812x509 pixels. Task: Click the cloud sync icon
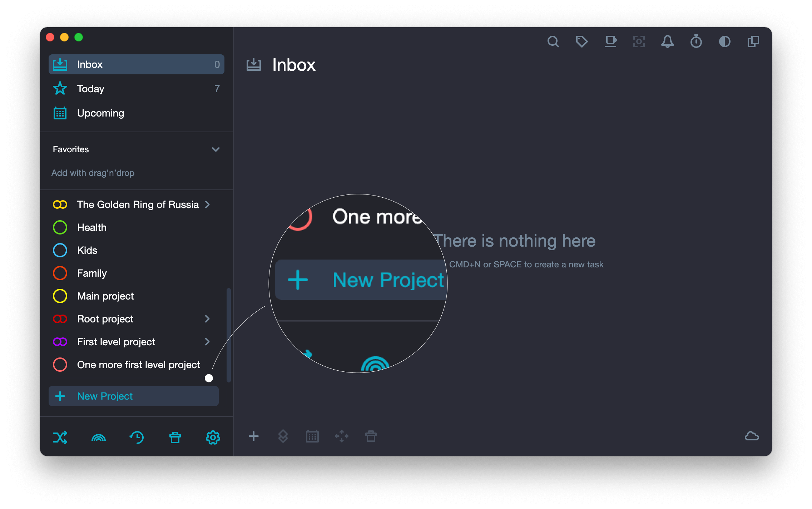(x=752, y=436)
